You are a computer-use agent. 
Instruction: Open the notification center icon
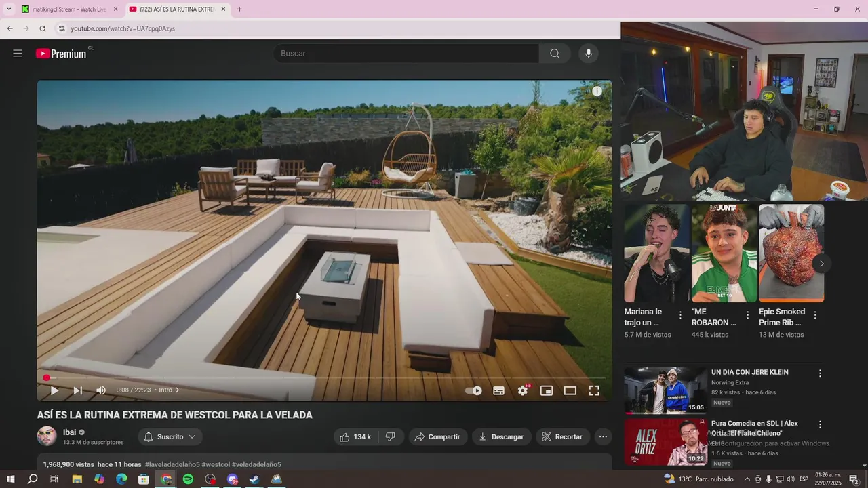coord(854,479)
